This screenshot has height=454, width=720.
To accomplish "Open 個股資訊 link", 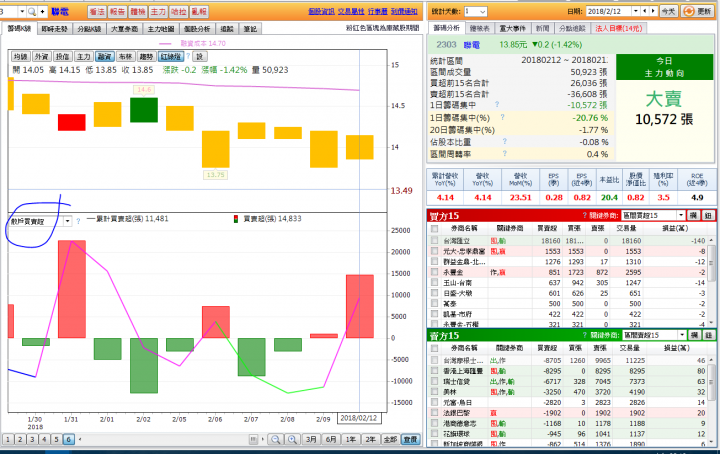I will click(x=321, y=11).
